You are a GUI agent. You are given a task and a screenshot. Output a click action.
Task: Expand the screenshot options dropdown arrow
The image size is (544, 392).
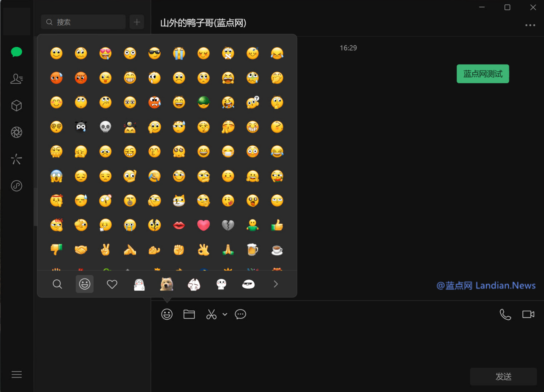pyautogui.click(x=225, y=315)
